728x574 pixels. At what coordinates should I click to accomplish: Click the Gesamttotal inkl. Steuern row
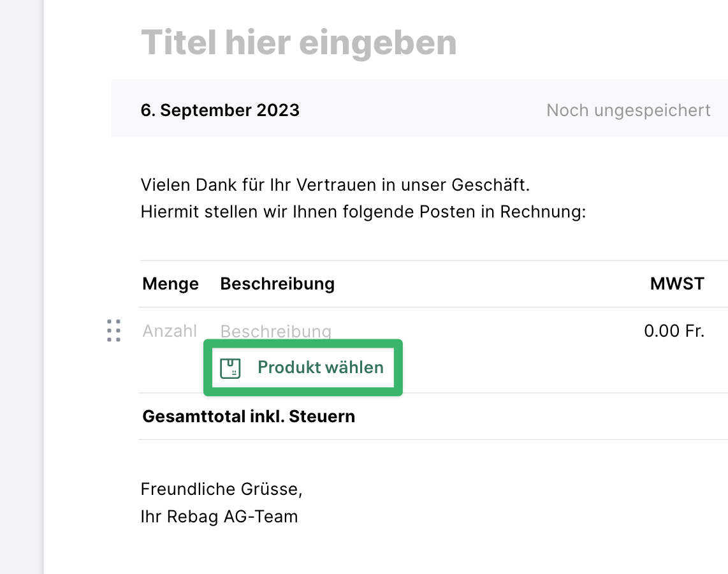(248, 416)
